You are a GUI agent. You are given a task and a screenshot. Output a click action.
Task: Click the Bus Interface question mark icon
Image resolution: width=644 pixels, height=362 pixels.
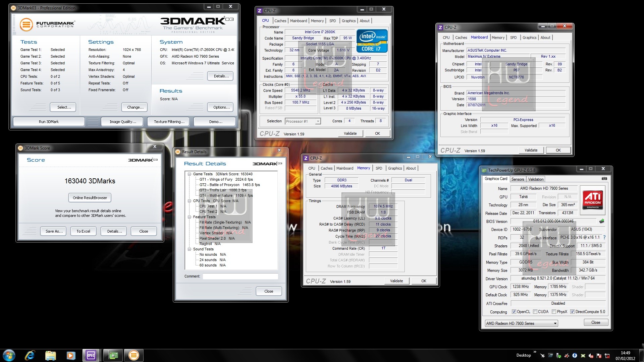point(604,237)
